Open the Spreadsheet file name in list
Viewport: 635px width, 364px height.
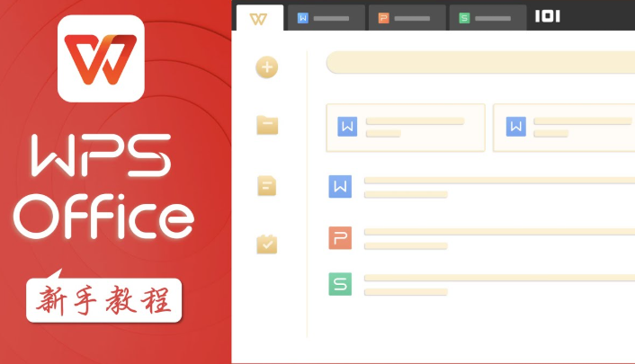click(497, 278)
